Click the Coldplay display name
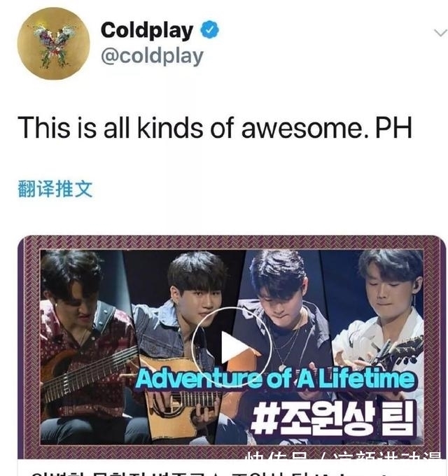The width and height of the screenshot is (448, 476). (147, 30)
